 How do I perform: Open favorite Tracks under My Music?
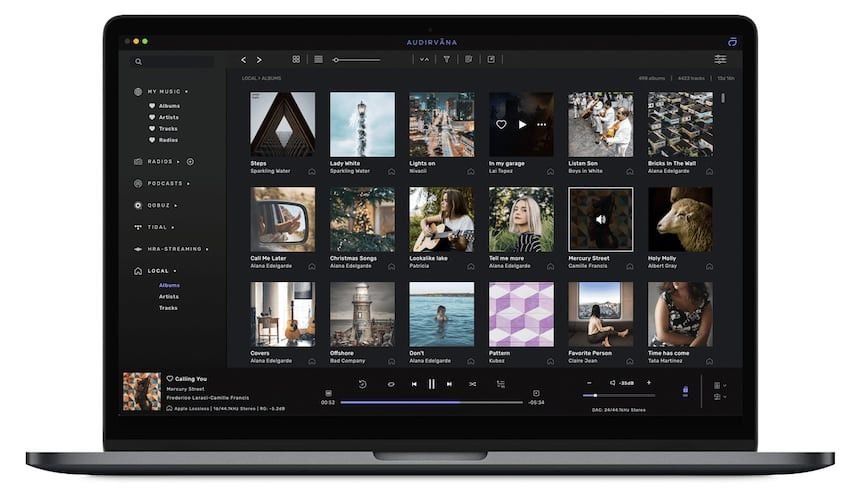point(168,129)
